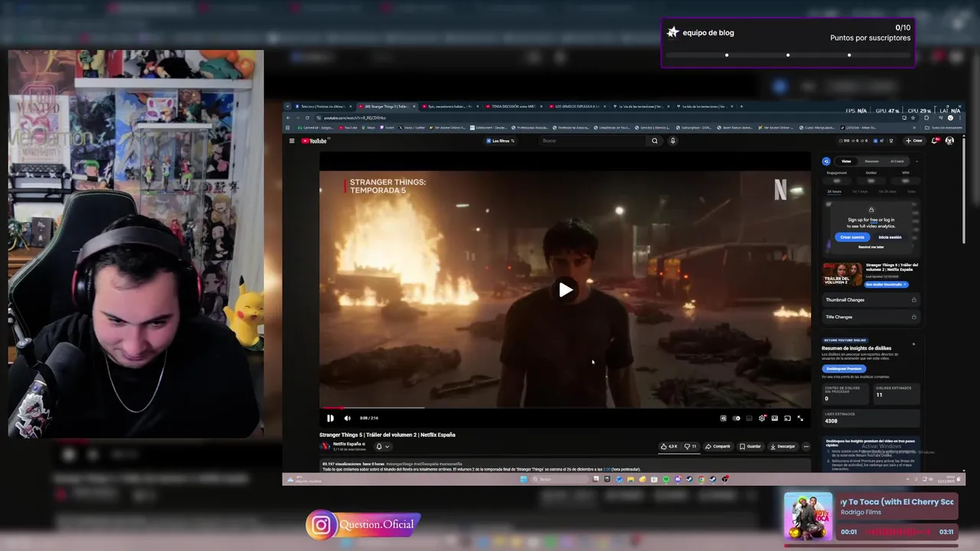Open the YouTube player settings gear

(x=762, y=419)
